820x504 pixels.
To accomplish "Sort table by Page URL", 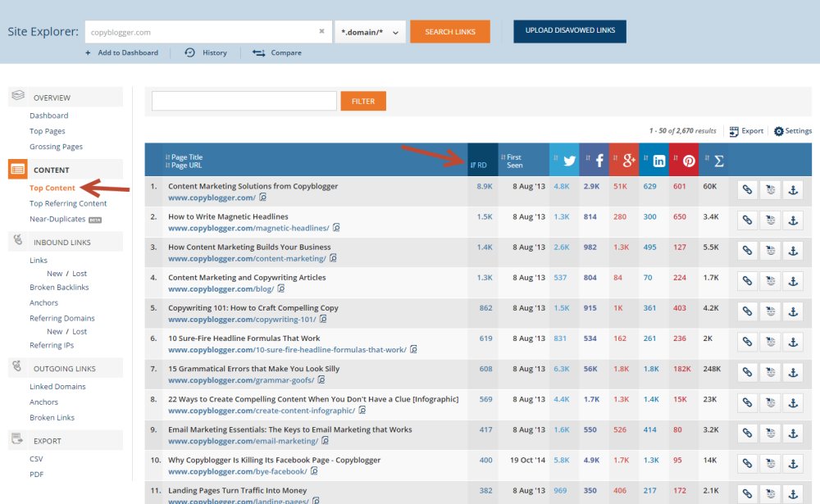I will [184, 166].
